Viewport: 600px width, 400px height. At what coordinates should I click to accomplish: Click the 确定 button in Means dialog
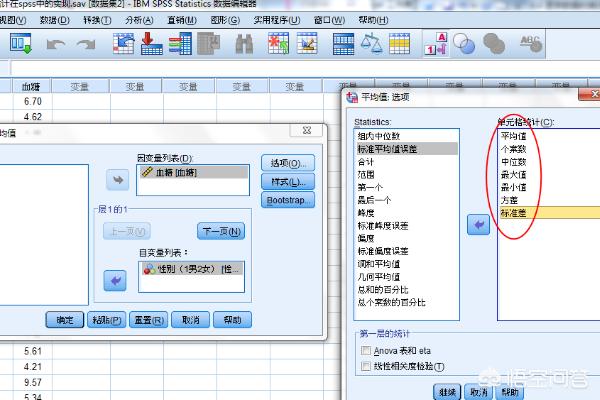coord(65,320)
